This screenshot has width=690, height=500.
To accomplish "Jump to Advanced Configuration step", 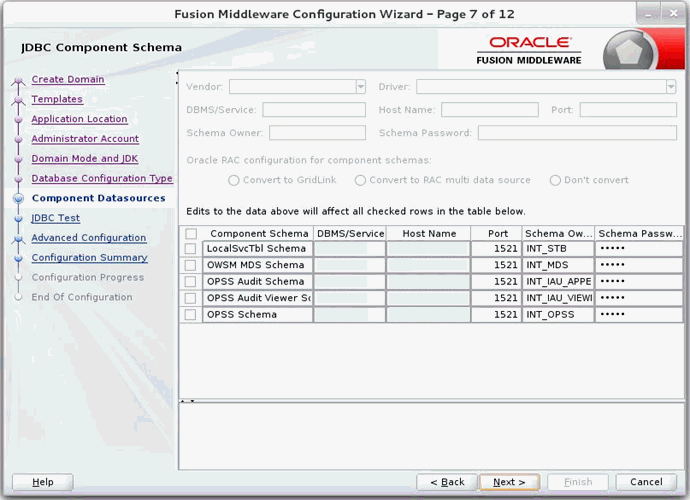I will 88,238.
